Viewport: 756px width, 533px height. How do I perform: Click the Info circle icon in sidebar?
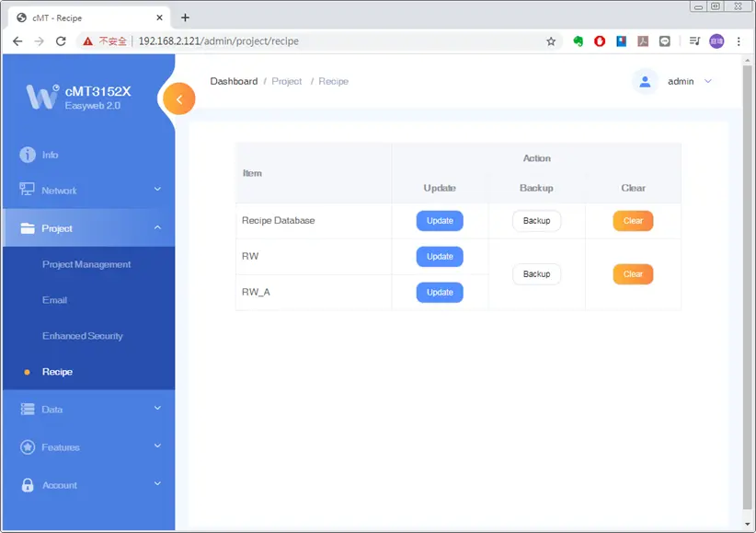tap(28, 155)
